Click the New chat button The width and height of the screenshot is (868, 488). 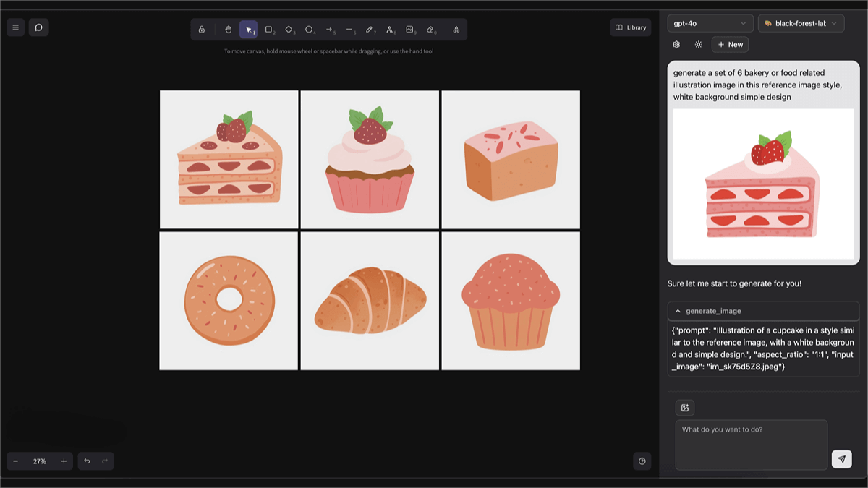point(730,45)
